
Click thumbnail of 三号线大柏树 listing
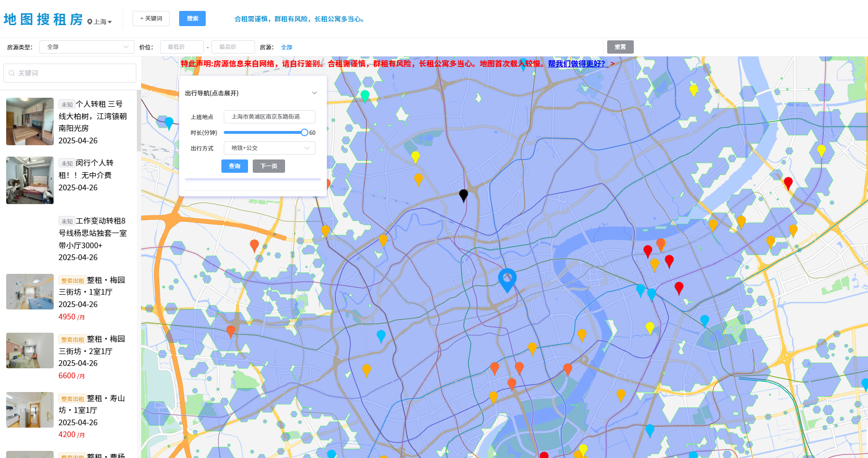pos(30,122)
